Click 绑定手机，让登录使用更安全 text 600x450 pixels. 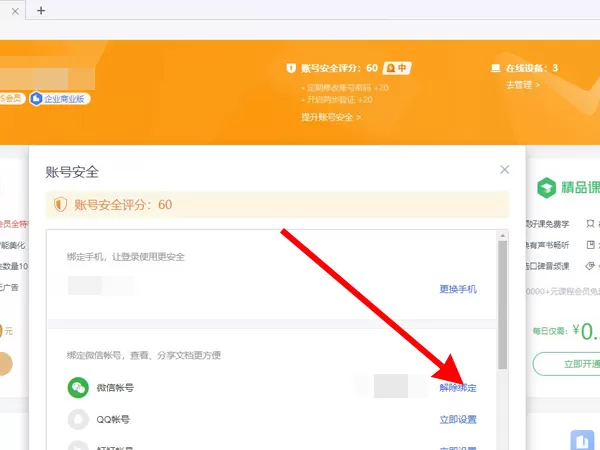pyautogui.click(x=126, y=257)
